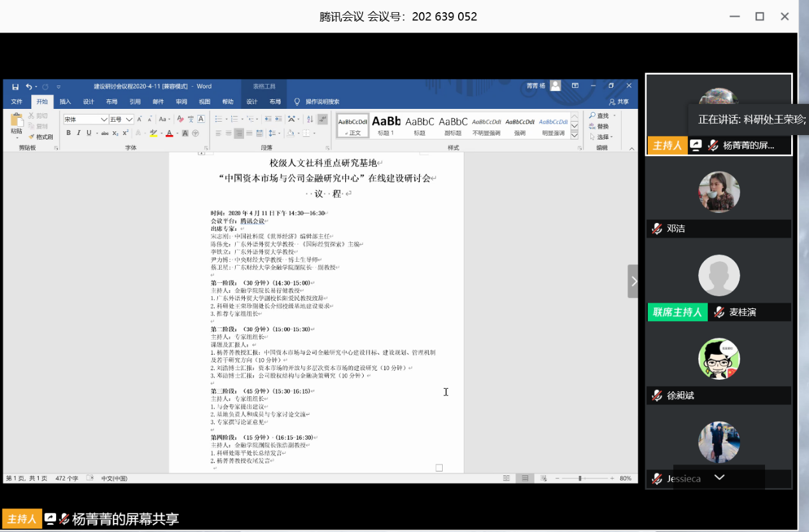
Task: Apply yellow text highlight color
Action: click(152, 133)
